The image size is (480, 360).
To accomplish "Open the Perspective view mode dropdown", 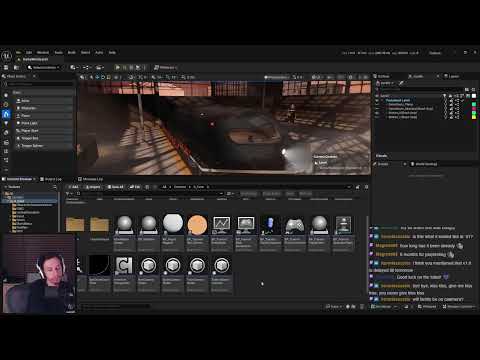I will (x=277, y=77).
